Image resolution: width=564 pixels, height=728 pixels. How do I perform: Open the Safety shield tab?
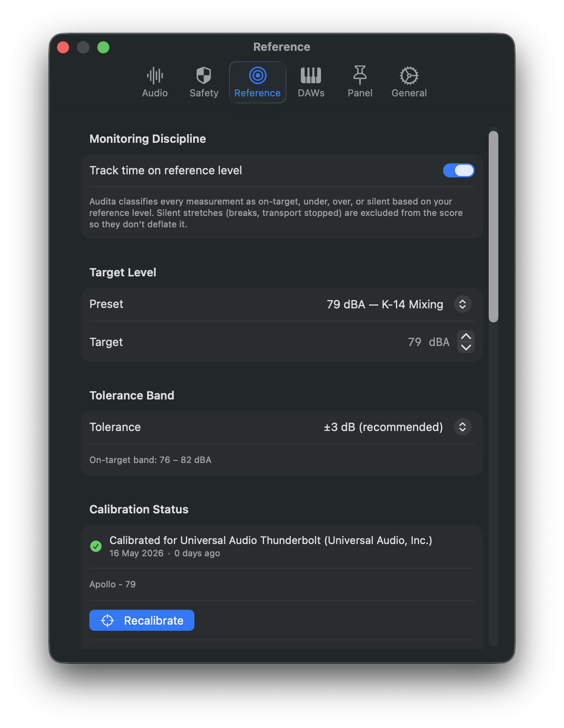tap(204, 82)
